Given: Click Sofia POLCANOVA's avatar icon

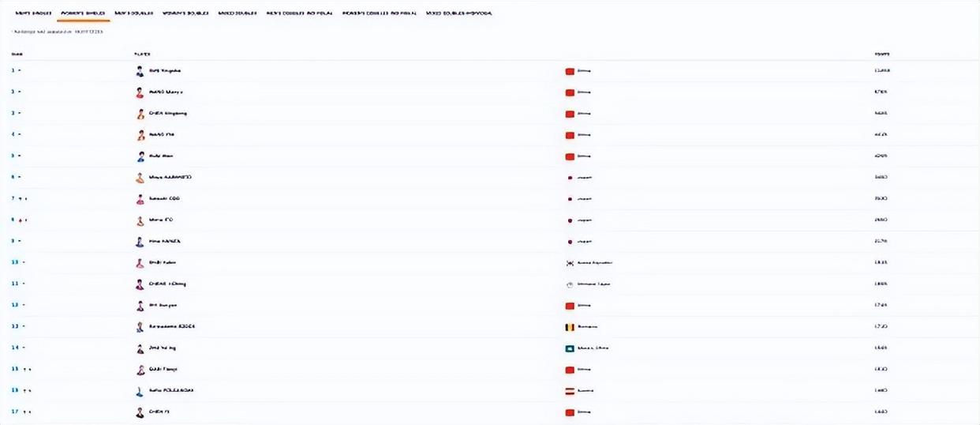Looking at the screenshot, I should point(140,391).
